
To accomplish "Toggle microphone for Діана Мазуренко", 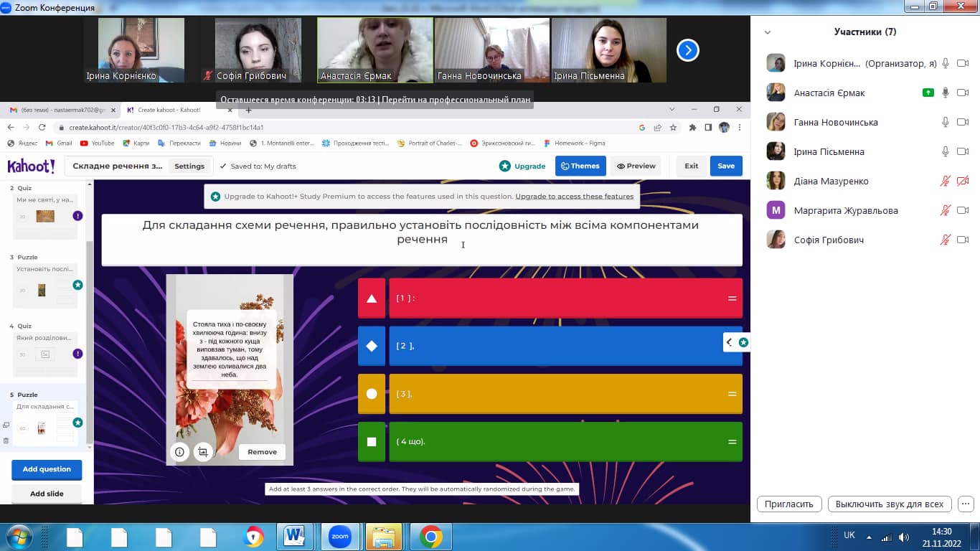I will coord(946,181).
